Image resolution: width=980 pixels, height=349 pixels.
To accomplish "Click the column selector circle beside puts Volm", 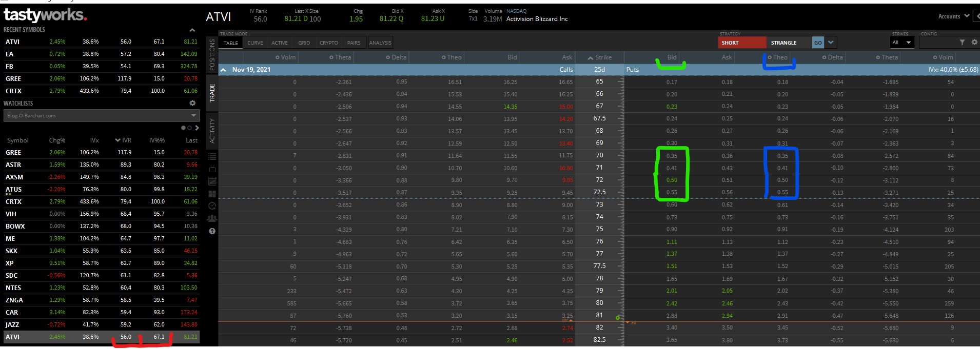I will pyautogui.click(x=935, y=57).
